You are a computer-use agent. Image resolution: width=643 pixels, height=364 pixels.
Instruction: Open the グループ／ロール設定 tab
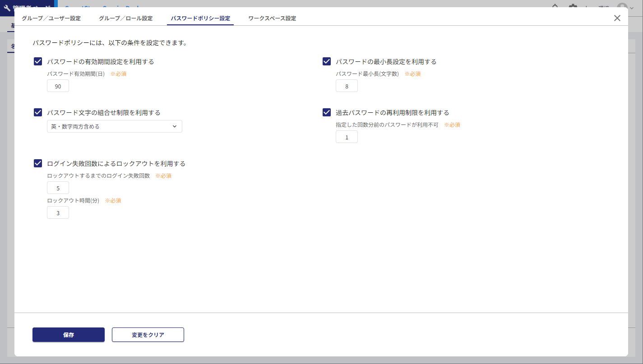(125, 18)
